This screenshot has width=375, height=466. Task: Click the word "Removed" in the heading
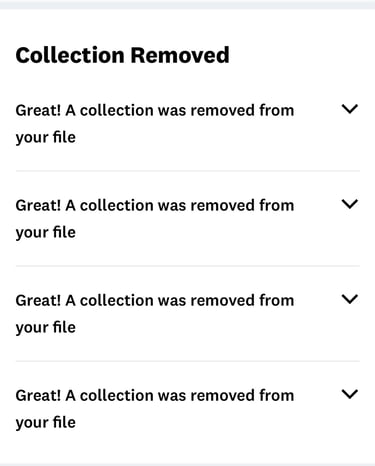point(180,55)
